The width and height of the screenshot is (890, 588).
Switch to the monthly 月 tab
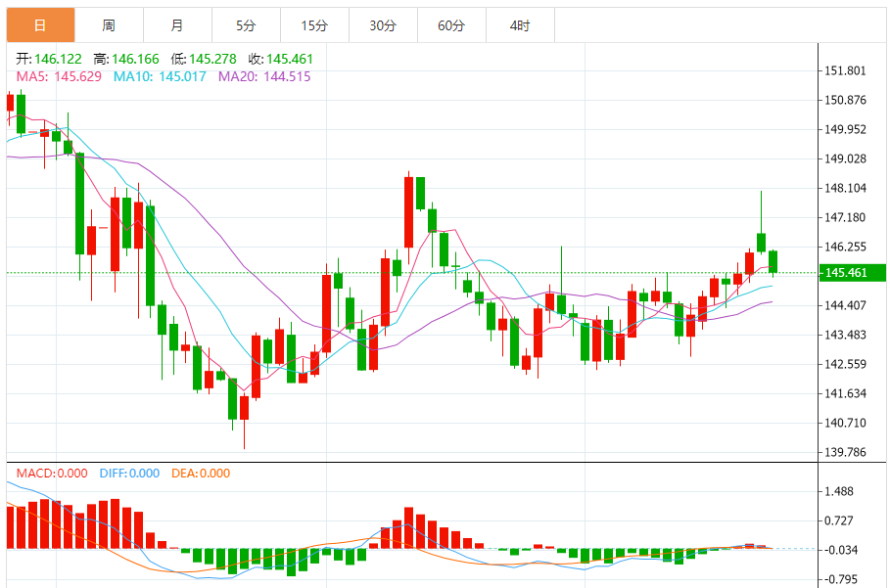coord(177,25)
